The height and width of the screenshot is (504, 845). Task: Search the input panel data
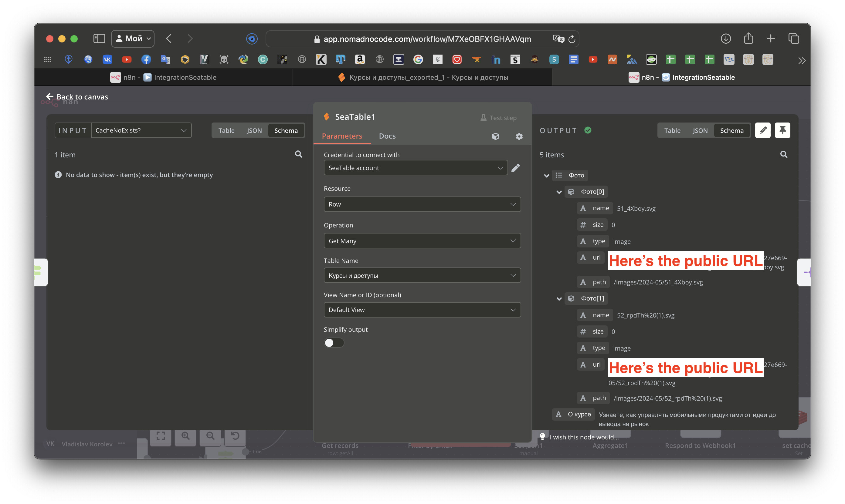point(298,154)
